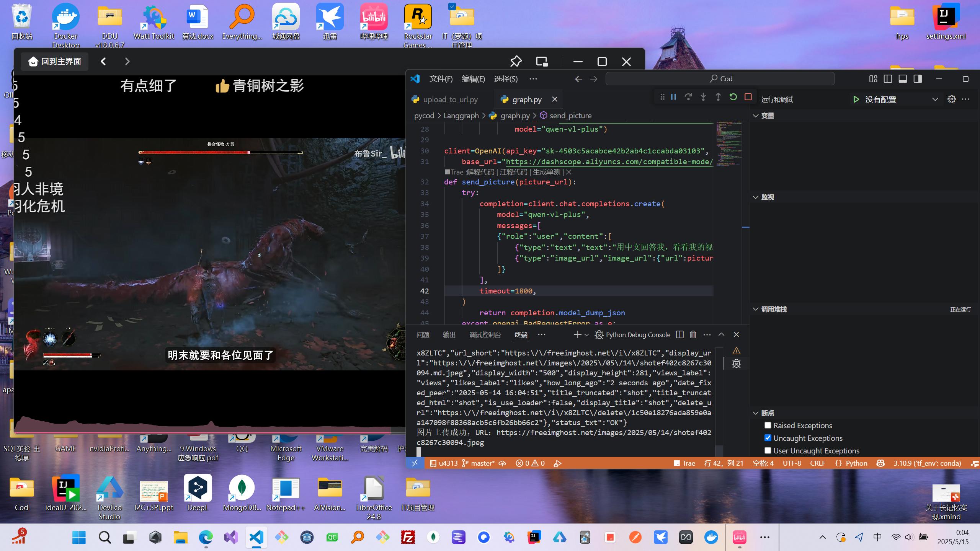Click the Windows Start button
Image resolution: width=980 pixels, height=551 pixels.
(x=79, y=537)
